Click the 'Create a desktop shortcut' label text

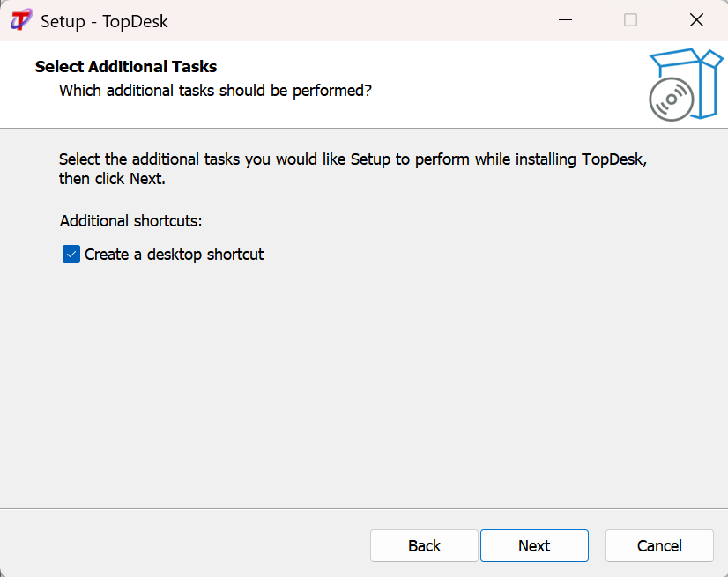(174, 255)
